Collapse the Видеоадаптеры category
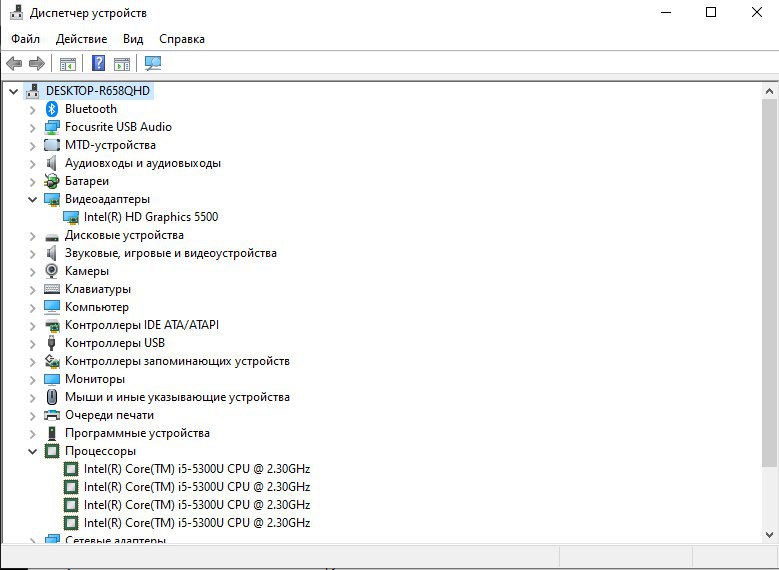Viewport: 779px width, 570px height. [x=32, y=200]
